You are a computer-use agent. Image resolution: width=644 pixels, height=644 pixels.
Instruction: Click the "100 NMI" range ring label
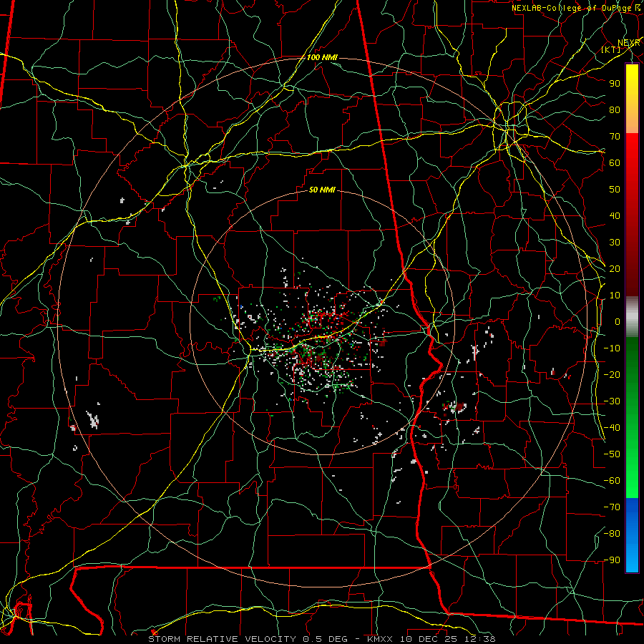(x=322, y=57)
